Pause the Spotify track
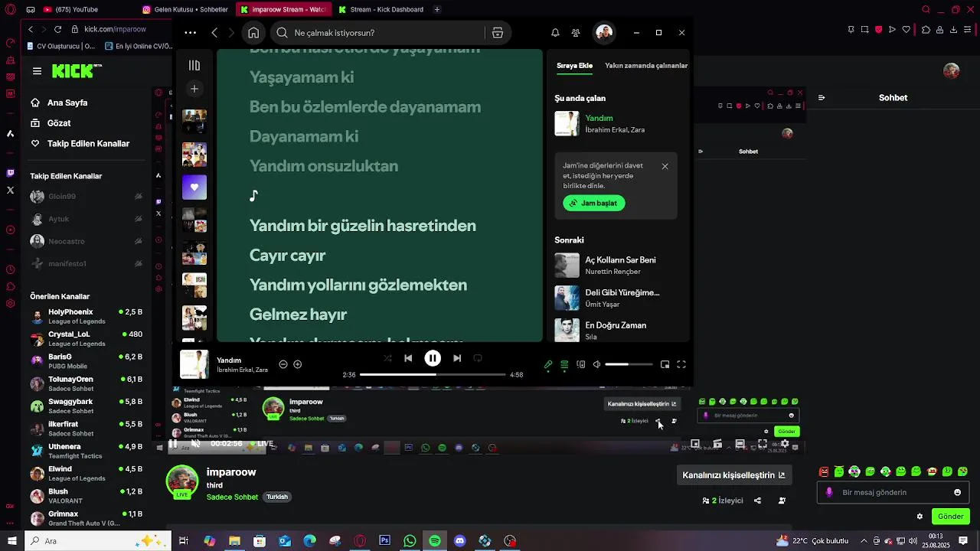Image resolution: width=980 pixels, height=551 pixels. pos(433,358)
